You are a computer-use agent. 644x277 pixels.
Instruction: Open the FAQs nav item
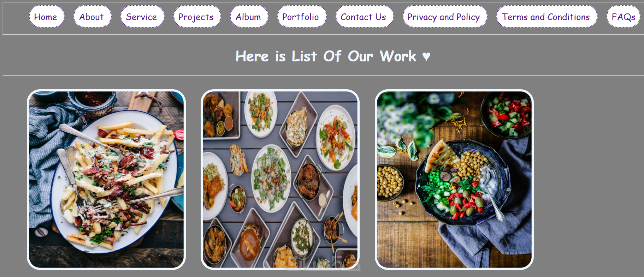click(x=624, y=17)
